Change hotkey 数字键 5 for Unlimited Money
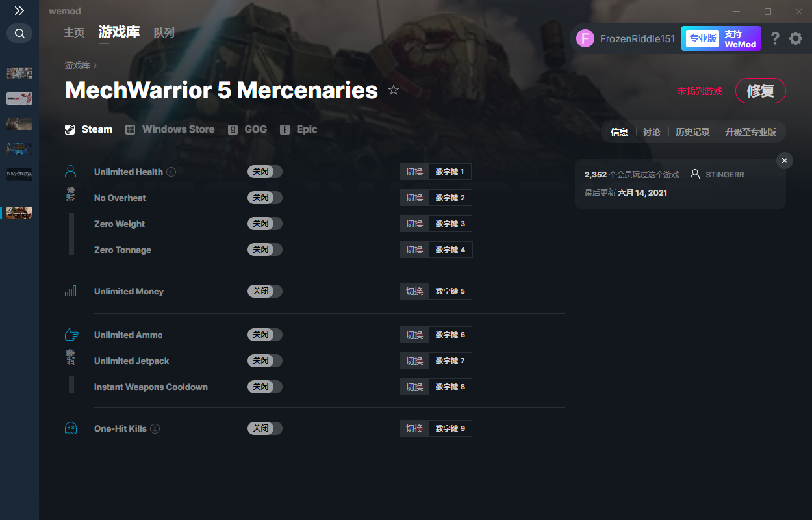The width and height of the screenshot is (812, 520). pyautogui.click(x=450, y=291)
